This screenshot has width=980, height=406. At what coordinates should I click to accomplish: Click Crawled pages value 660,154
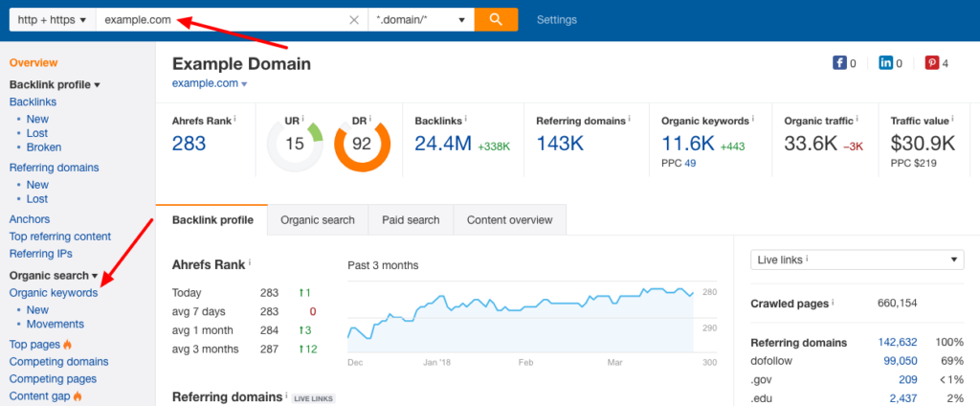pos(897,304)
